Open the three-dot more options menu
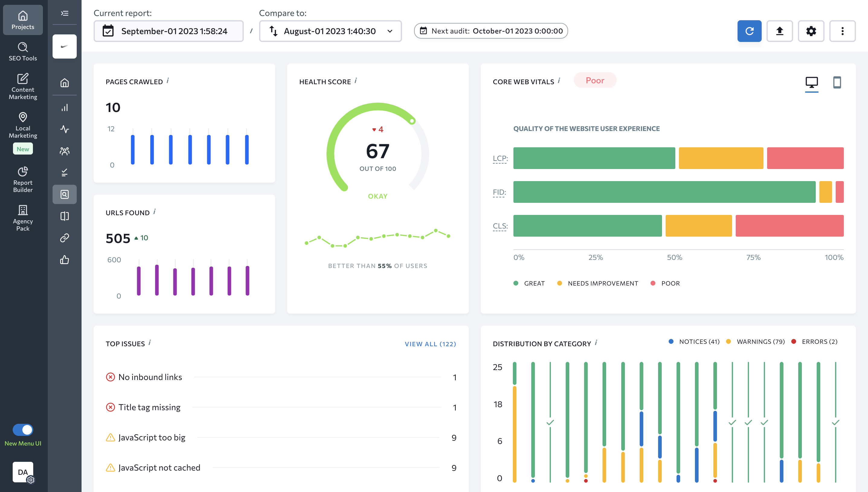This screenshot has width=868, height=492. point(842,31)
